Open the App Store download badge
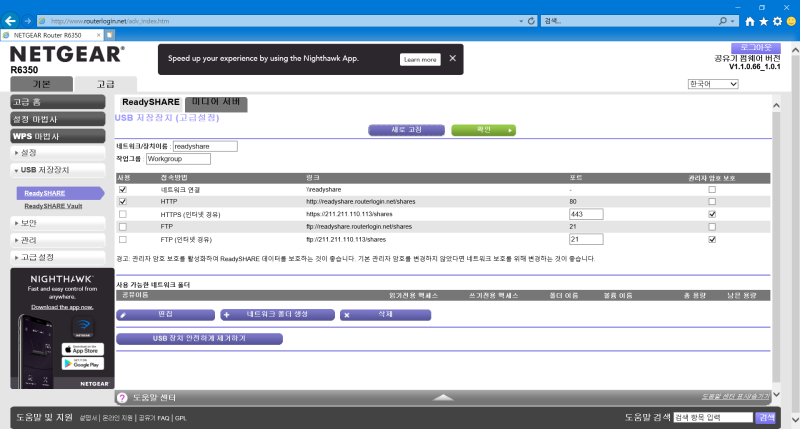Image resolution: width=800 pixels, height=429 pixels. point(83,349)
